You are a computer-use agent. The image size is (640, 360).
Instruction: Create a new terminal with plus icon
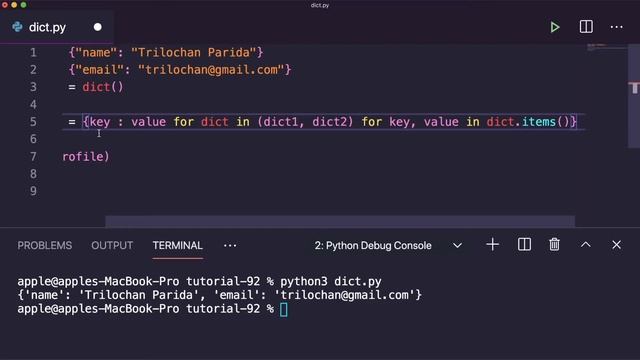coord(493,245)
